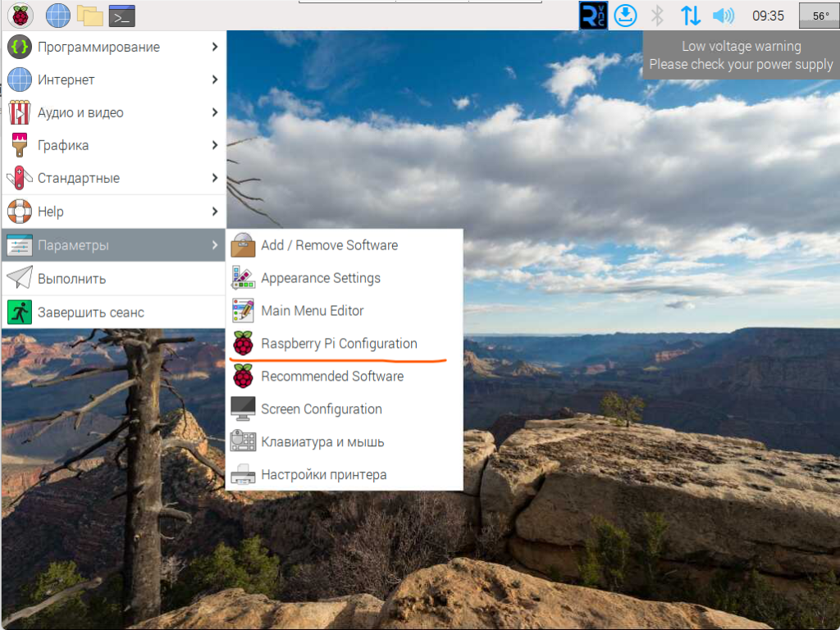Click the package box Add / Remove Software icon

[x=243, y=244]
